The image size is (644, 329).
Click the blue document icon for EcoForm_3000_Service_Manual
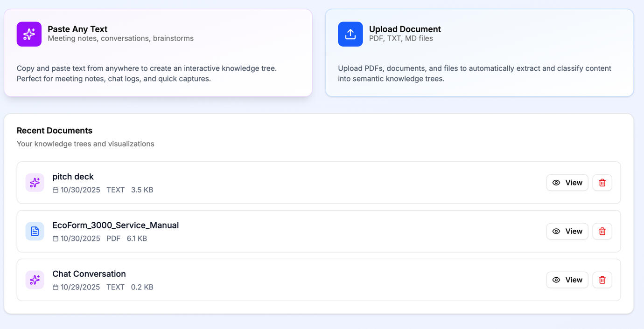(35, 231)
